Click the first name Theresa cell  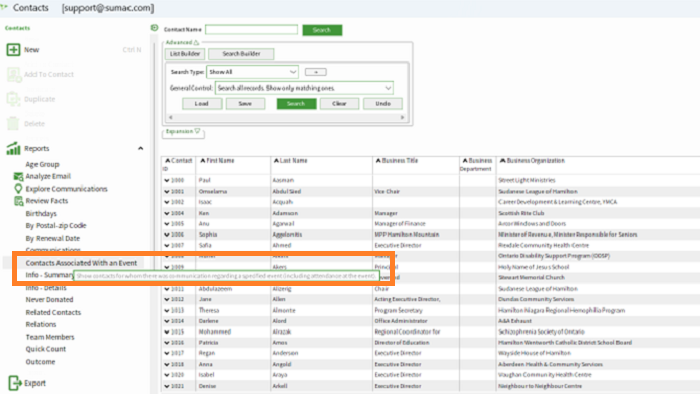point(209,310)
